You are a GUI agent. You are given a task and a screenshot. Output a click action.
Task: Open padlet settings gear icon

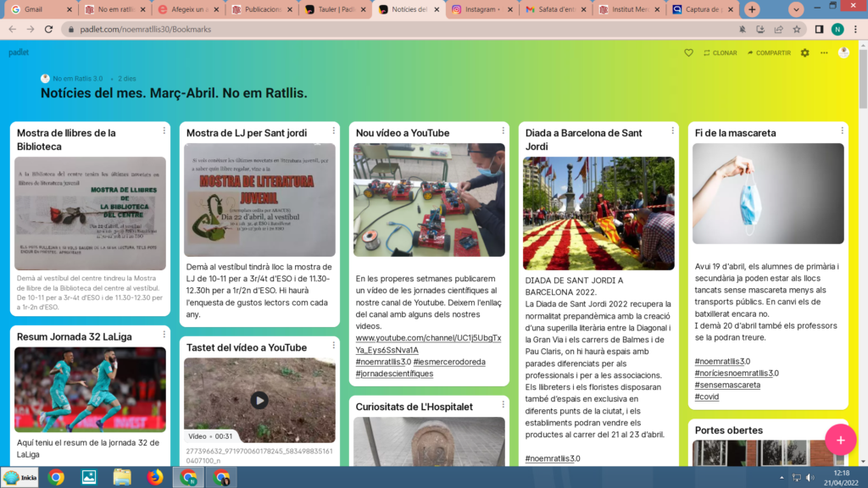804,53
